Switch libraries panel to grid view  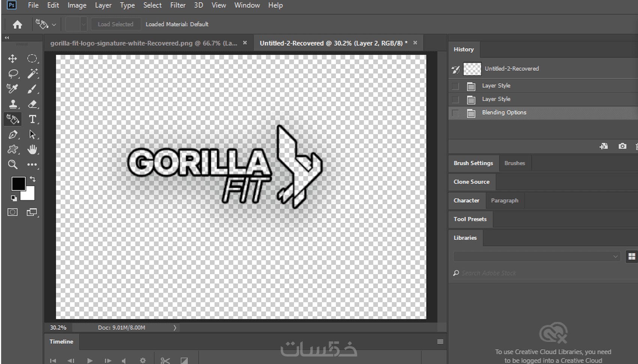[x=632, y=256]
